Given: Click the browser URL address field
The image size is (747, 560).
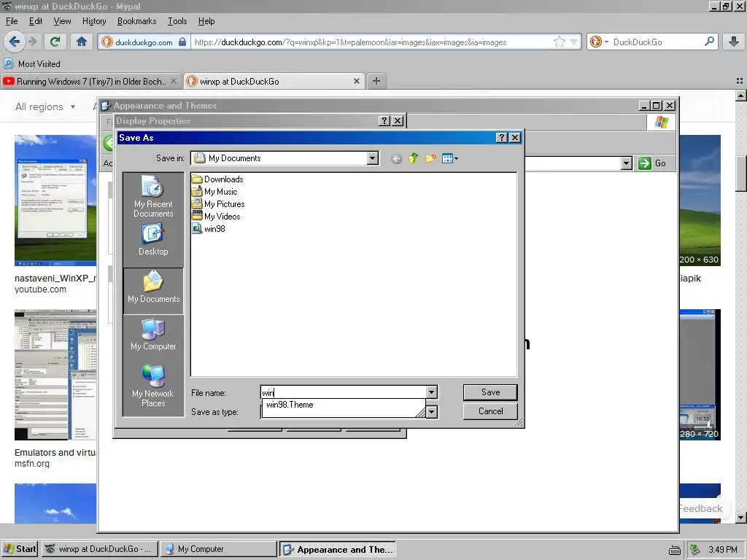Looking at the screenshot, I should click(373, 42).
